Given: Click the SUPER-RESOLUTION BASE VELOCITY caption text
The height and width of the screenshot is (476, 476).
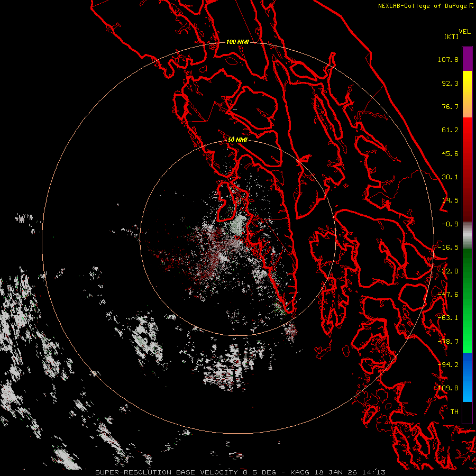Looking at the screenshot, I should 167,472.
